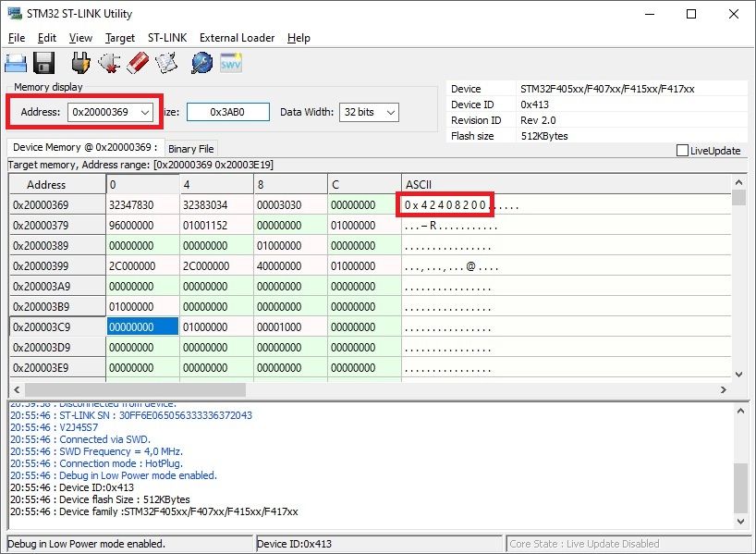Image resolution: width=756 pixels, height=554 pixels.
Task: Enable the LiveUpdate checkbox
Action: (x=682, y=151)
